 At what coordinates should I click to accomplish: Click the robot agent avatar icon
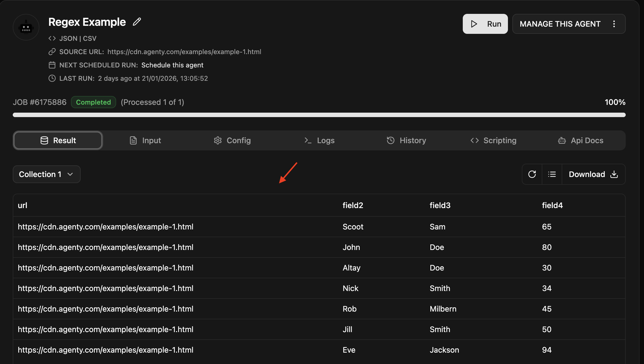tap(26, 27)
